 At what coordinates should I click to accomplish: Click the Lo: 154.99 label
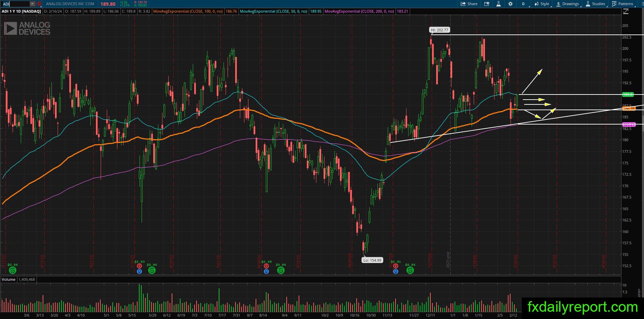[x=372, y=260]
